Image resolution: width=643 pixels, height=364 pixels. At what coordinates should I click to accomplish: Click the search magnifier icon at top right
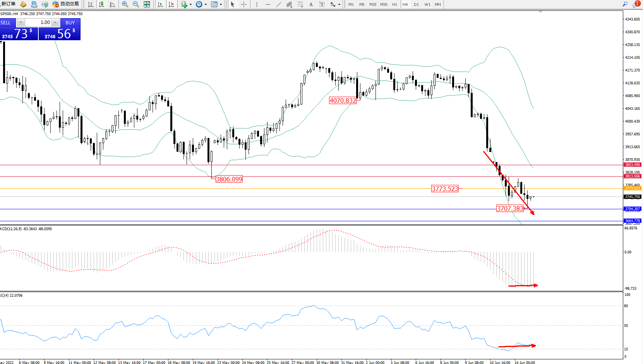(625, 4)
